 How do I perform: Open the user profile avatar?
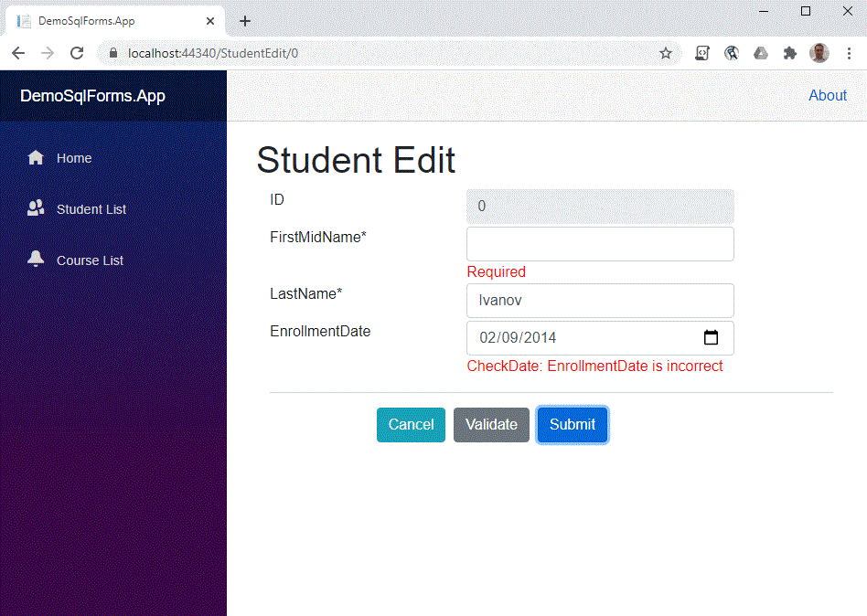point(819,53)
